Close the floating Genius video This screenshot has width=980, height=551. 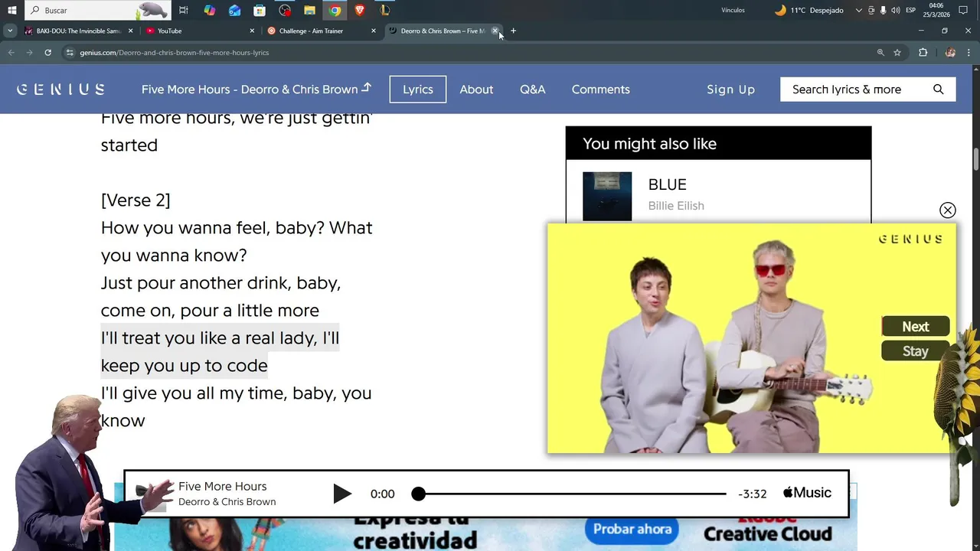(948, 210)
